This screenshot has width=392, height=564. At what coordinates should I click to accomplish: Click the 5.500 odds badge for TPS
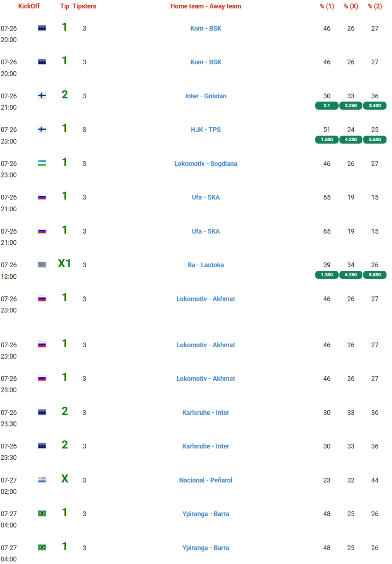[x=375, y=140]
